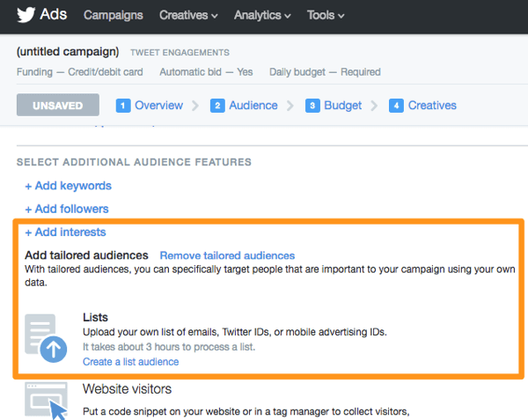The height and width of the screenshot is (420, 528).
Task: Open the Campaigns menu
Action: (114, 15)
